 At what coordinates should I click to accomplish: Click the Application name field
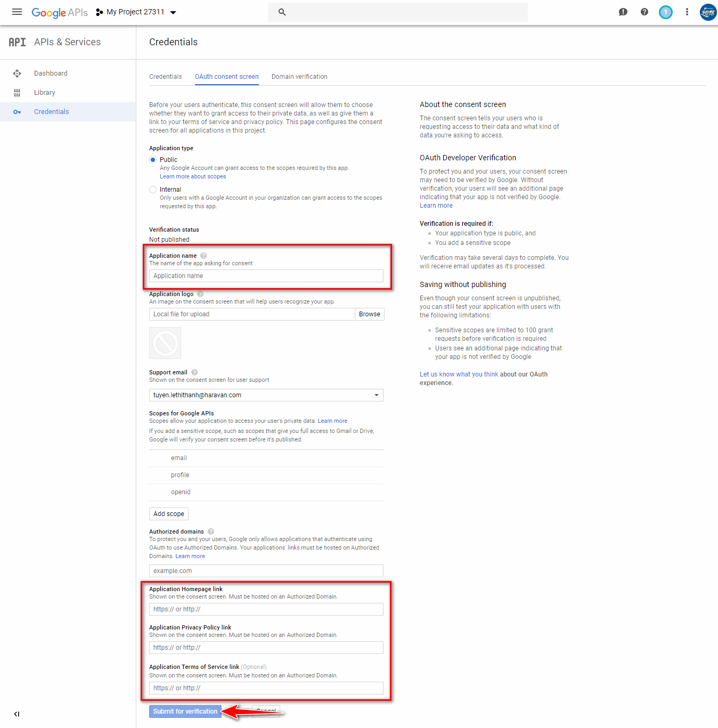pyautogui.click(x=266, y=276)
